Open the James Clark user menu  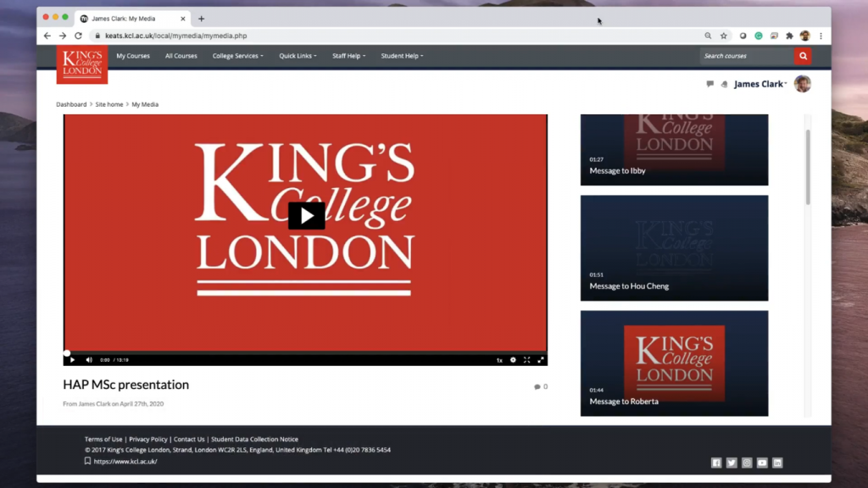click(760, 84)
